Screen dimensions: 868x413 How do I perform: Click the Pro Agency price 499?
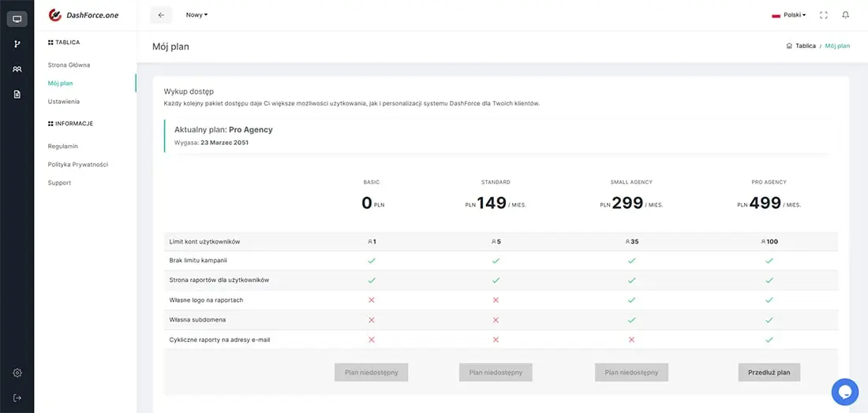point(765,203)
